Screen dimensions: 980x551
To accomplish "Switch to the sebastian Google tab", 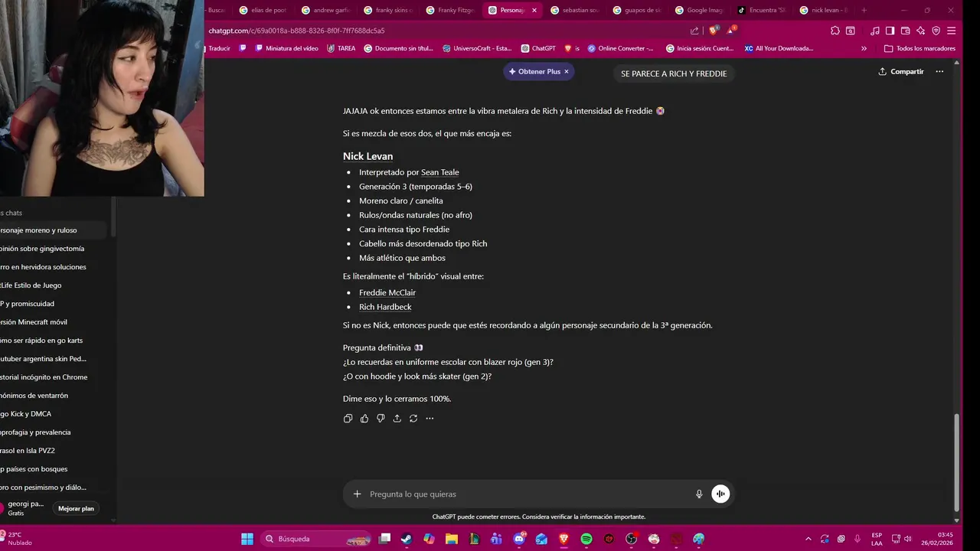I will tap(574, 10).
